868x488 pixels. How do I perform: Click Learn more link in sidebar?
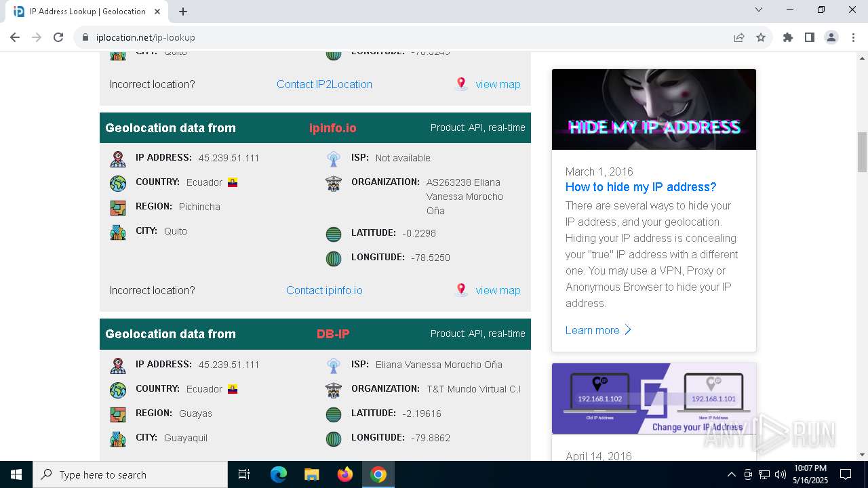click(598, 330)
